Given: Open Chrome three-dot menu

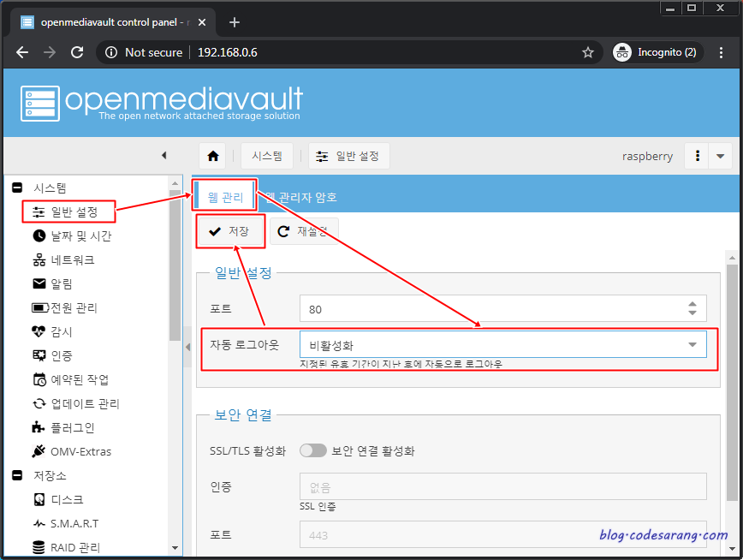Looking at the screenshot, I should [721, 52].
